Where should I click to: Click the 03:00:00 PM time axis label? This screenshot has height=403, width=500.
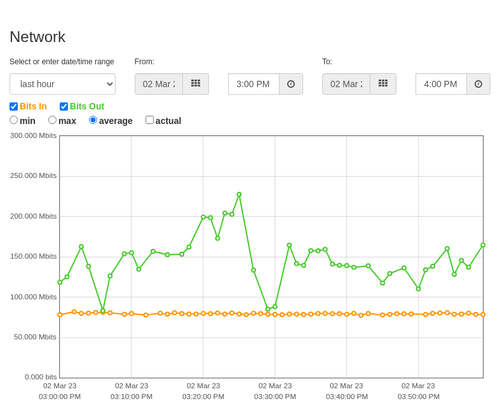[60, 397]
